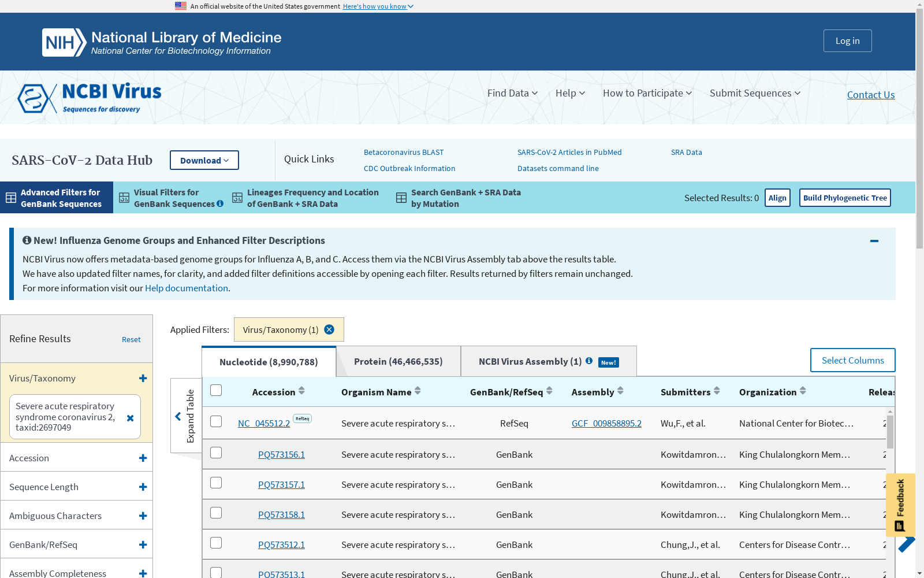
Task: Click the NIH National Library of Medicine logo
Action: coord(162,42)
